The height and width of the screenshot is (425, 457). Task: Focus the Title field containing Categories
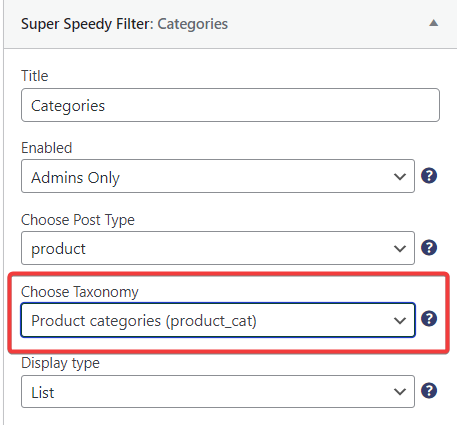click(x=230, y=105)
